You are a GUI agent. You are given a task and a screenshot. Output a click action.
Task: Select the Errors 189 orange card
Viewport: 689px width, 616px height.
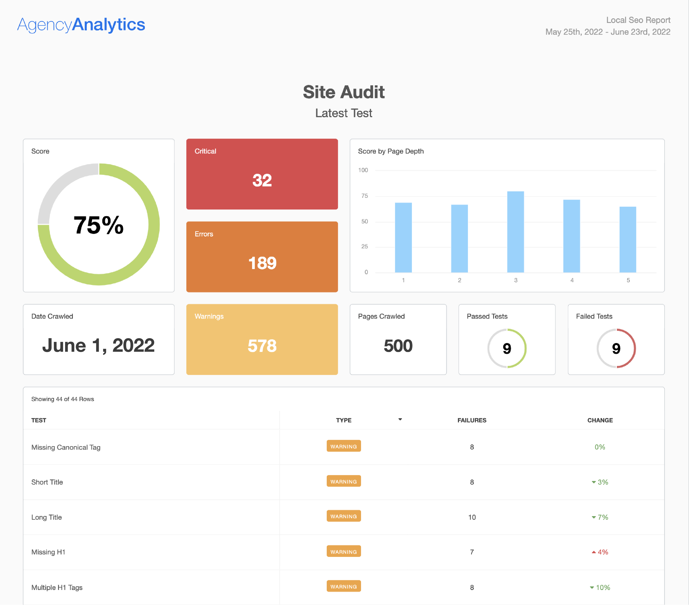(262, 257)
